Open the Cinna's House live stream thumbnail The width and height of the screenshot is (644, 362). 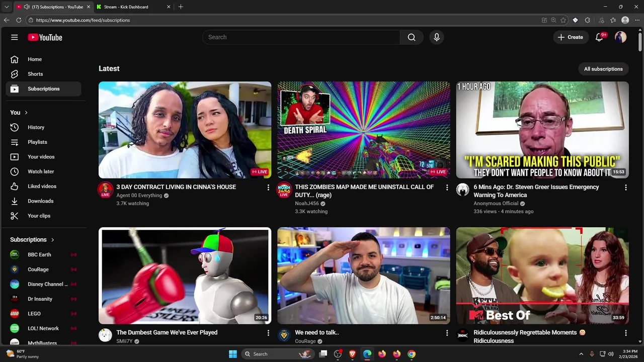(185, 130)
